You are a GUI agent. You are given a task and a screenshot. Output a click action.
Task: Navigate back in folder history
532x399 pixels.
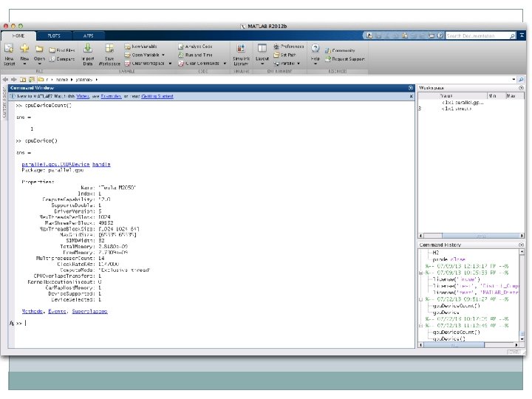5,79
